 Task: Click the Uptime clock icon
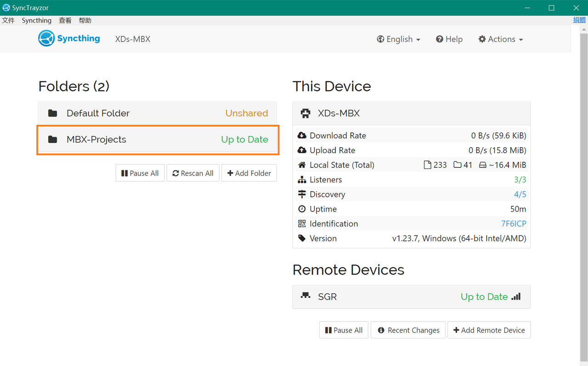point(302,209)
